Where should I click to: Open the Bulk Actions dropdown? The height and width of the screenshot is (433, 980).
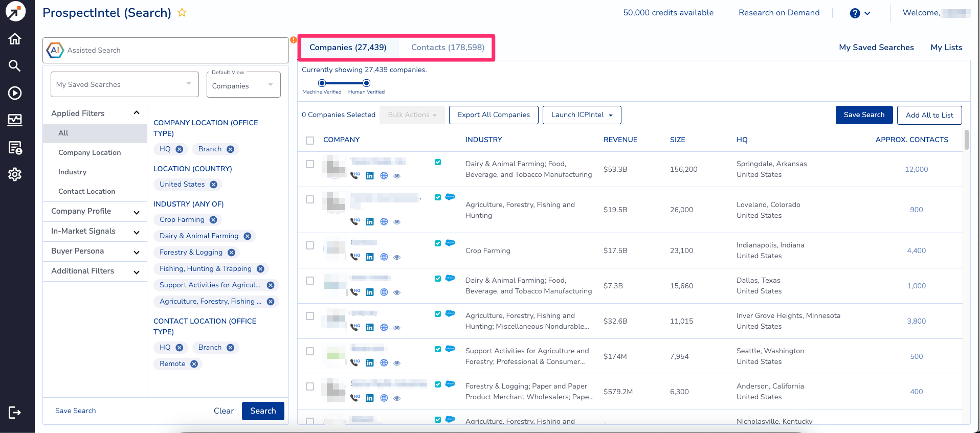coord(412,115)
